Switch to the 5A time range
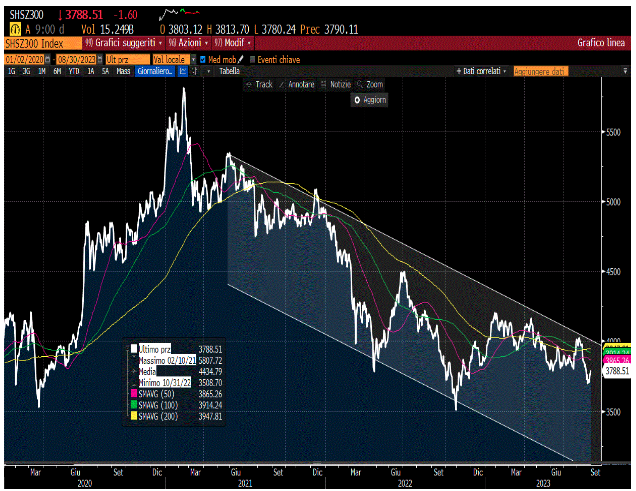636x491 pixels. tap(104, 72)
